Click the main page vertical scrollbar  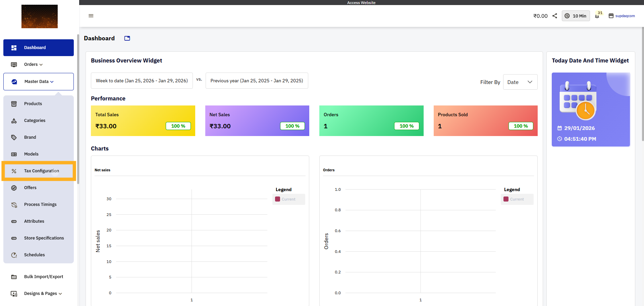[x=643, y=84]
